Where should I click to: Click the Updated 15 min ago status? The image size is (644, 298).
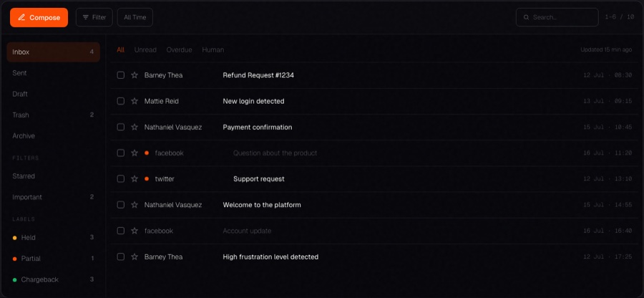[606, 49]
